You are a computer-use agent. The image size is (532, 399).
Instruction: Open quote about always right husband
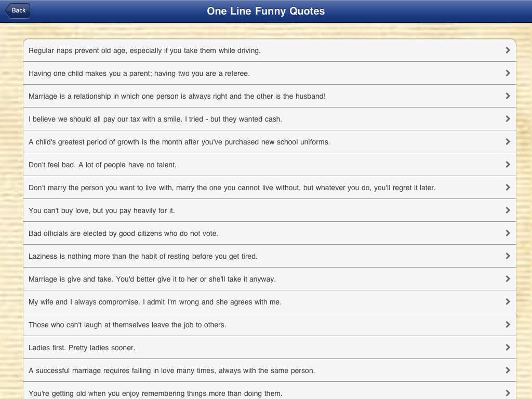coord(177,96)
